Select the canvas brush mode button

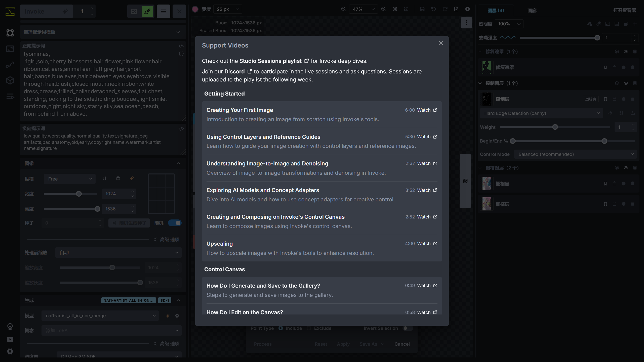pos(147,11)
